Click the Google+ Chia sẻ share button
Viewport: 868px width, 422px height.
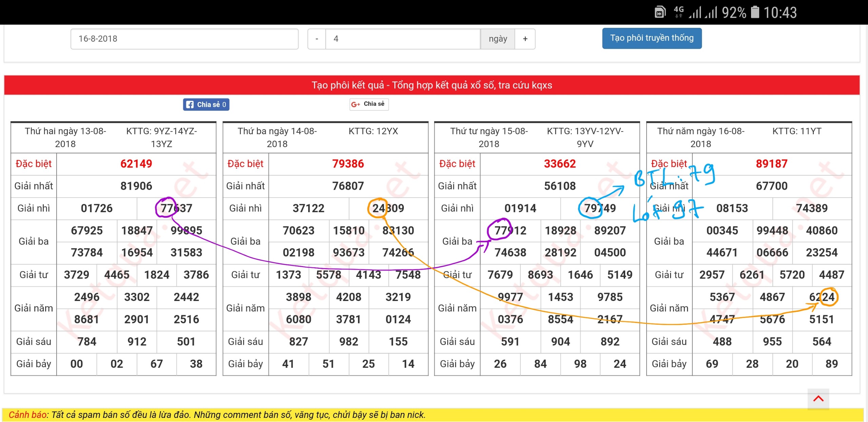point(369,104)
